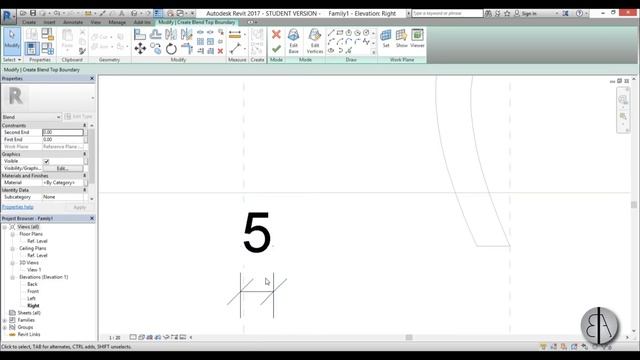Select the Trim/Extend tool
The width and height of the screenshot is (640, 360).
(x=187, y=49)
